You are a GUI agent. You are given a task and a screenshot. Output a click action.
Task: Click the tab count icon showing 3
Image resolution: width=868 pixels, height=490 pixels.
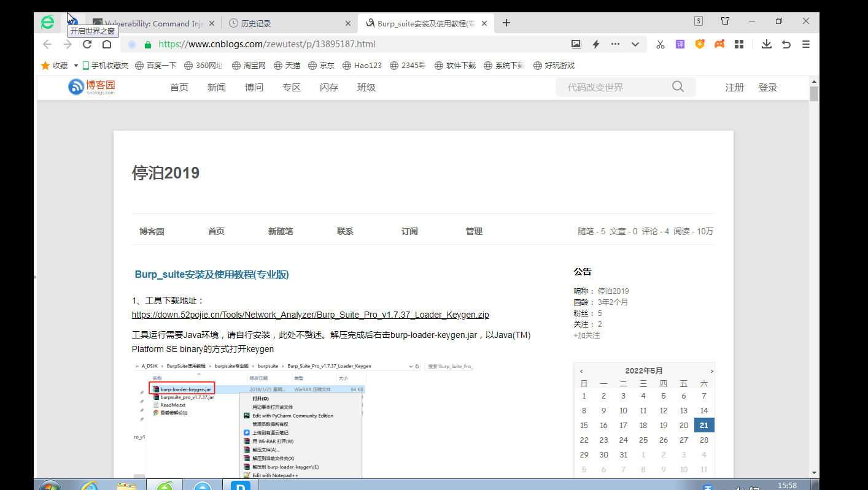pyautogui.click(x=699, y=21)
